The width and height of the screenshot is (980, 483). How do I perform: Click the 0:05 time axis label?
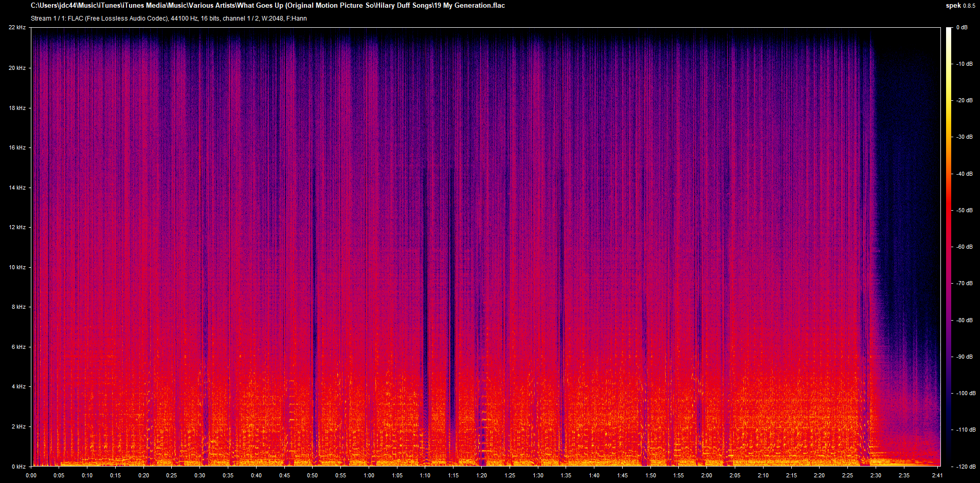coord(59,475)
